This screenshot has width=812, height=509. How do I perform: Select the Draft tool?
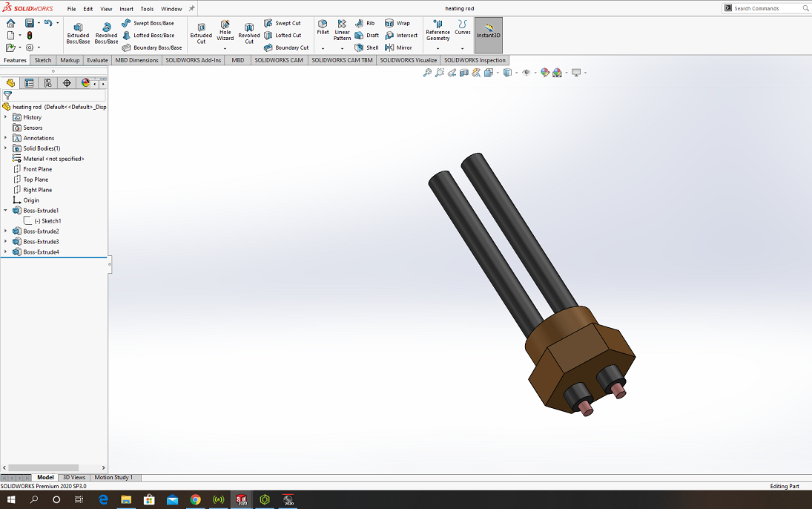pos(366,36)
